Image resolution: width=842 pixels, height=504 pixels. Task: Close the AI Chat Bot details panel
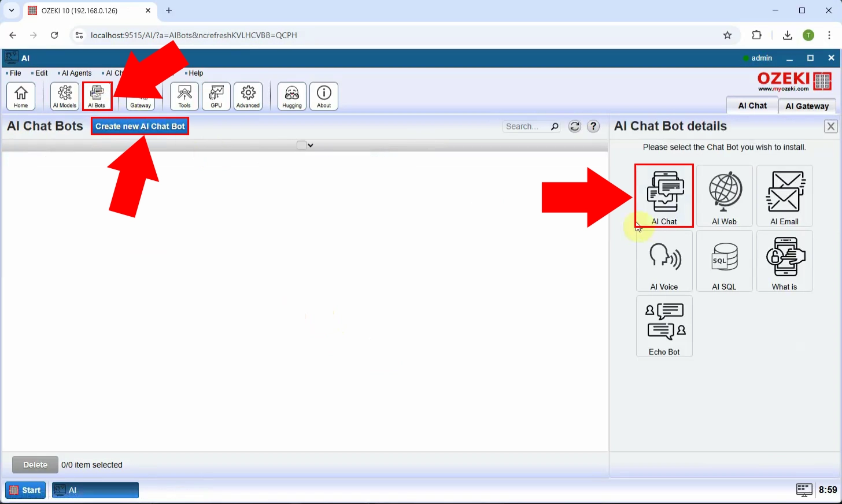tap(831, 127)
